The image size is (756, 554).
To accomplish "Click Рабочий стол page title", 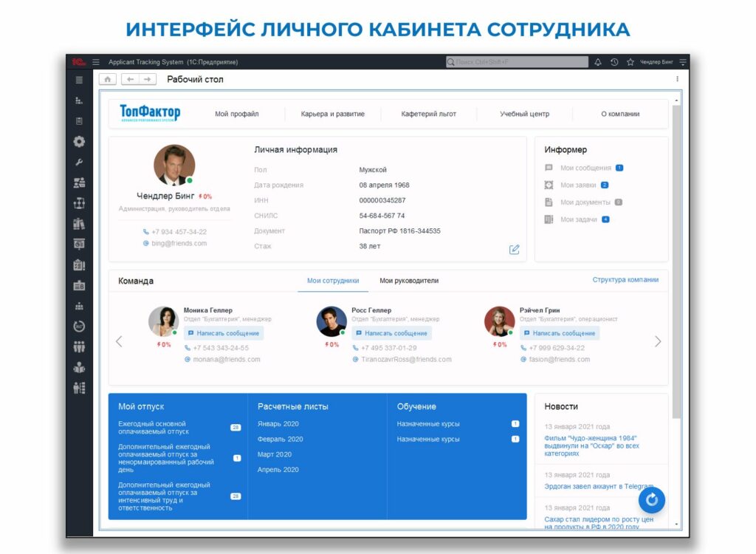I will tap(195, 79).
